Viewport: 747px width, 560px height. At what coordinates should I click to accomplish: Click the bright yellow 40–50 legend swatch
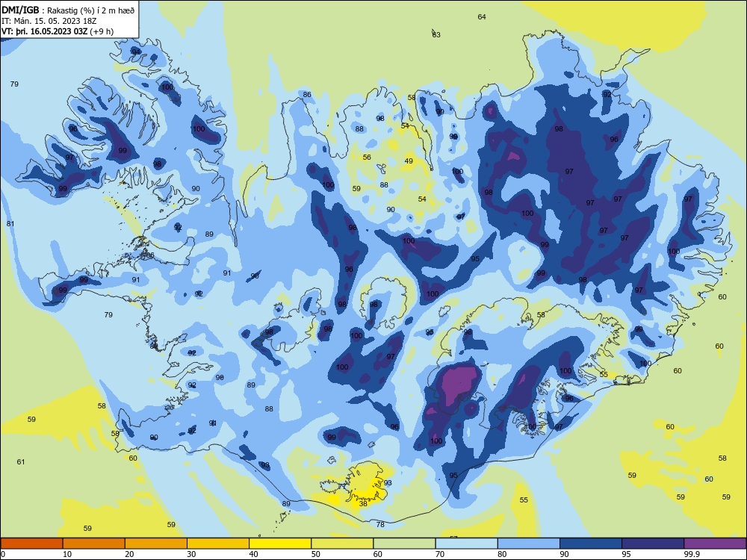(x=280, y=544)
